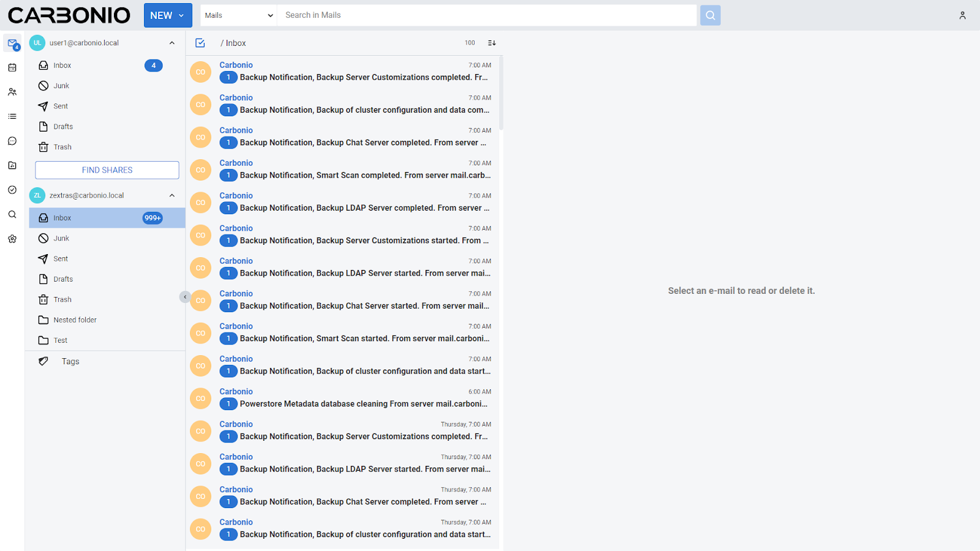Open the Tasks list module icon
The image size is (980, 551).
click(x=12, y=116)
